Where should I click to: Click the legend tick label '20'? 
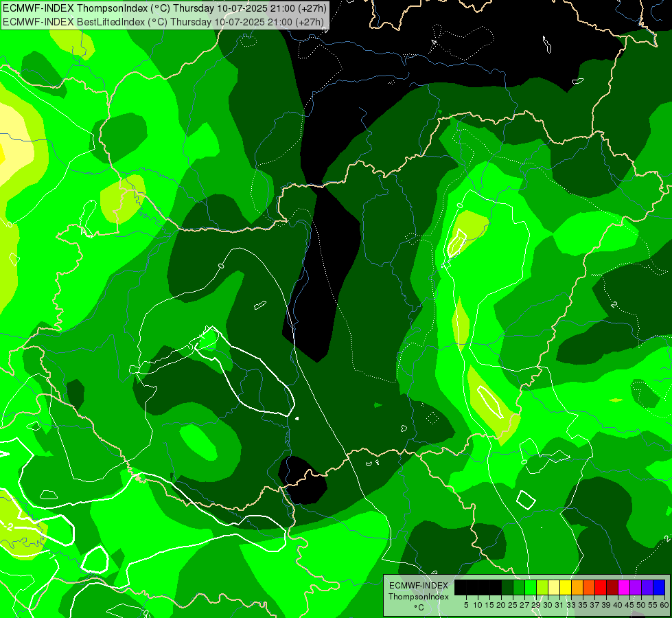(501, 605)
